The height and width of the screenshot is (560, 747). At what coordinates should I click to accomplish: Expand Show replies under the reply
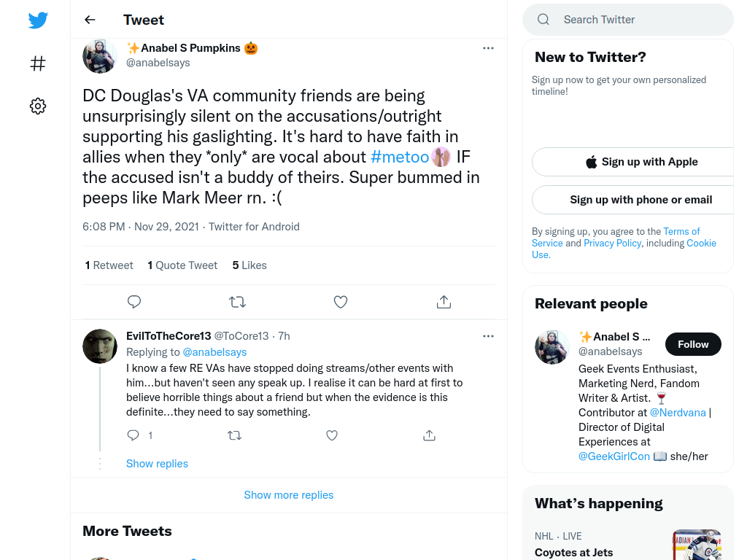[158, 463]
